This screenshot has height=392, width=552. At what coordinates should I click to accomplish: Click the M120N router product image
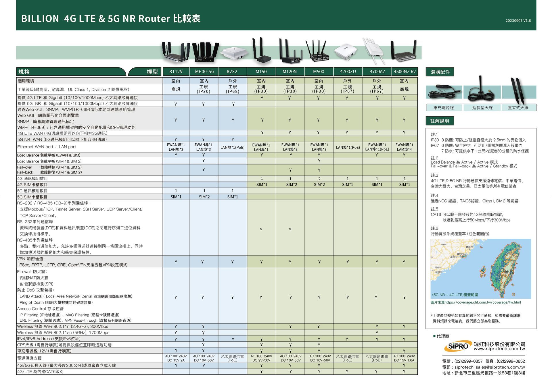(x=291, y=52)
